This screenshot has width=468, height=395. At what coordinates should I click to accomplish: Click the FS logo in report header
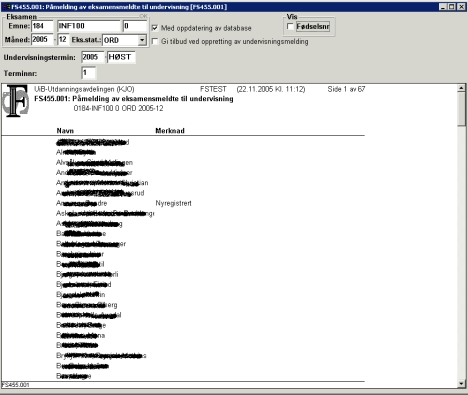point(16,101)
